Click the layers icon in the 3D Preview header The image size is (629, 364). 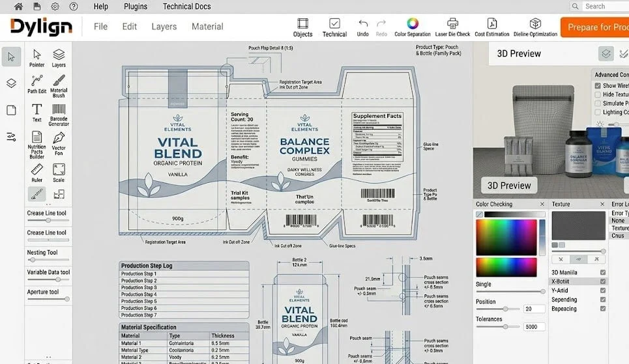[606, 53]
